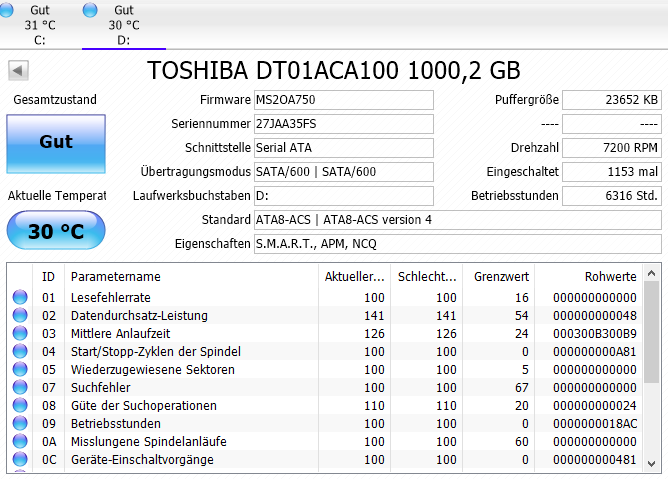
Task: Select Start/Stopp-Zyklen der Spindel text
Action: pos(156,352)
